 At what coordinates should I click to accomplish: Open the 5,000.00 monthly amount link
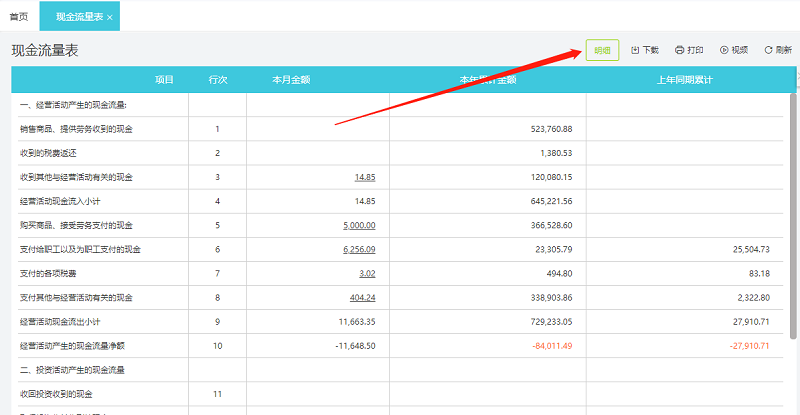point(359,225)
